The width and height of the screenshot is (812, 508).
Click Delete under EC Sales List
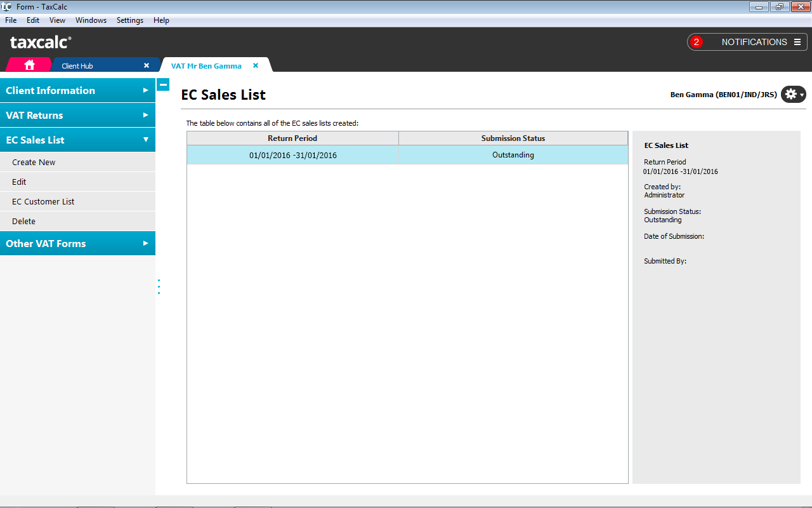coord(77,221)
